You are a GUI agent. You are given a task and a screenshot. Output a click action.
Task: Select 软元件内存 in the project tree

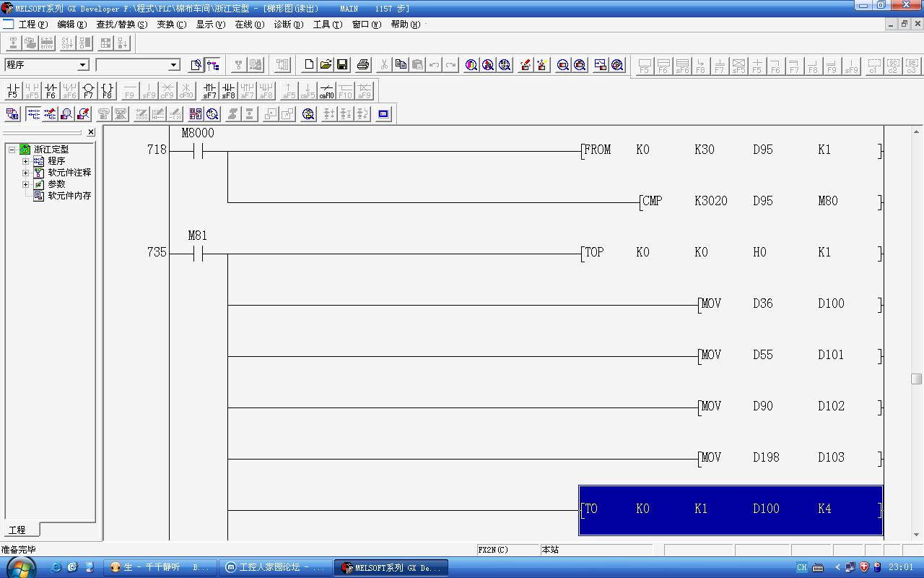coord(69,196)
